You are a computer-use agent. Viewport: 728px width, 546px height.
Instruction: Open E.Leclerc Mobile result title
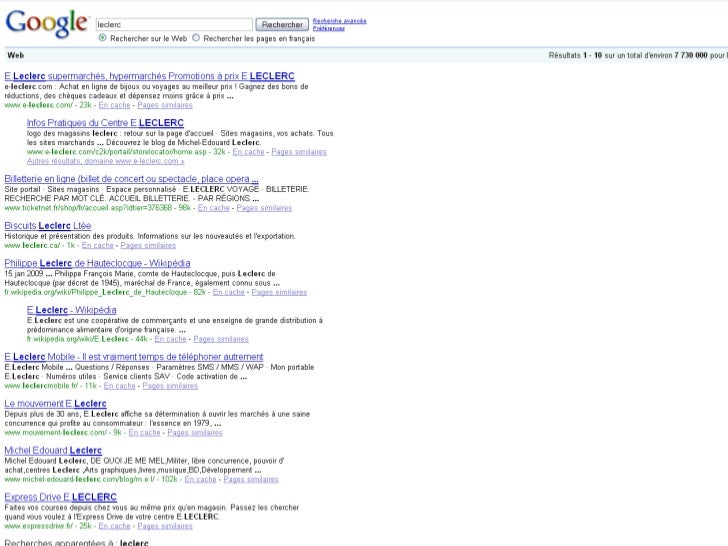tap(134, 357)
